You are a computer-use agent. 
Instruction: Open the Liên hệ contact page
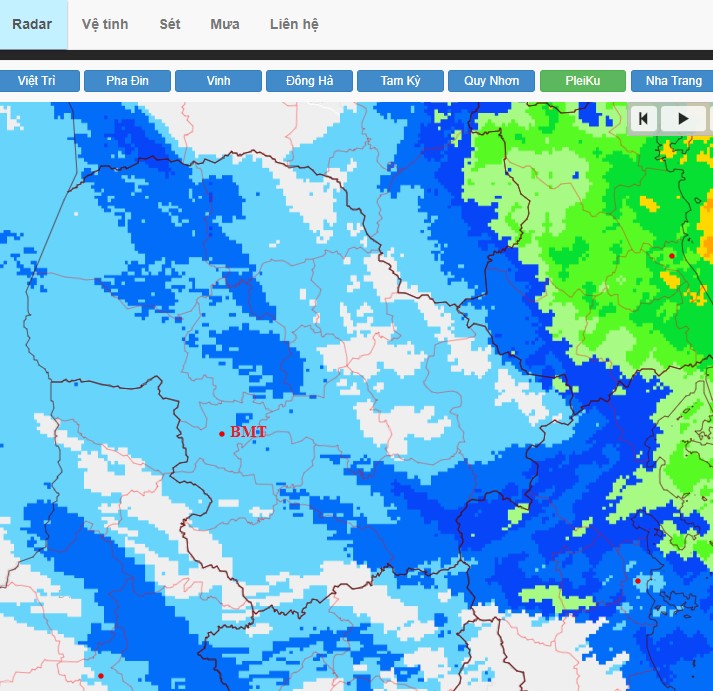click(294, 24)
